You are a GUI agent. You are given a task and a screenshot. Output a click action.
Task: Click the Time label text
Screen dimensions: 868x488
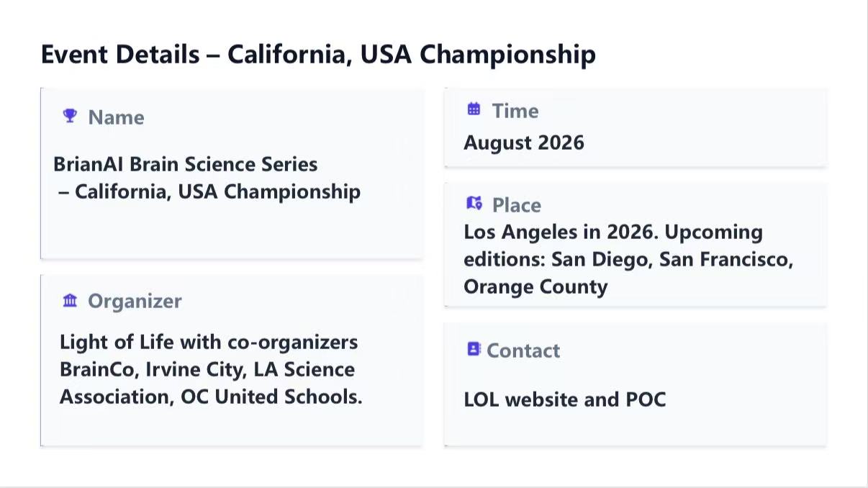[x=515, y=111]
